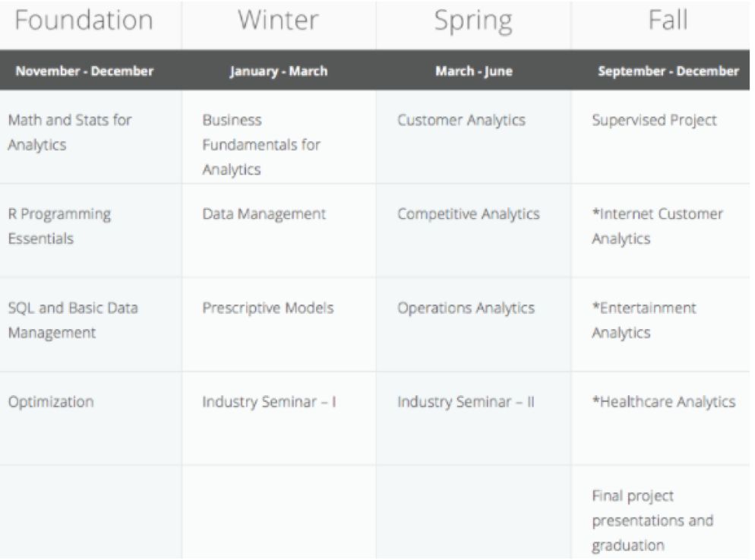Open Math and Stats for Analytics course
The height and width of the screenshot is (560, 755).
click(70, 132)
